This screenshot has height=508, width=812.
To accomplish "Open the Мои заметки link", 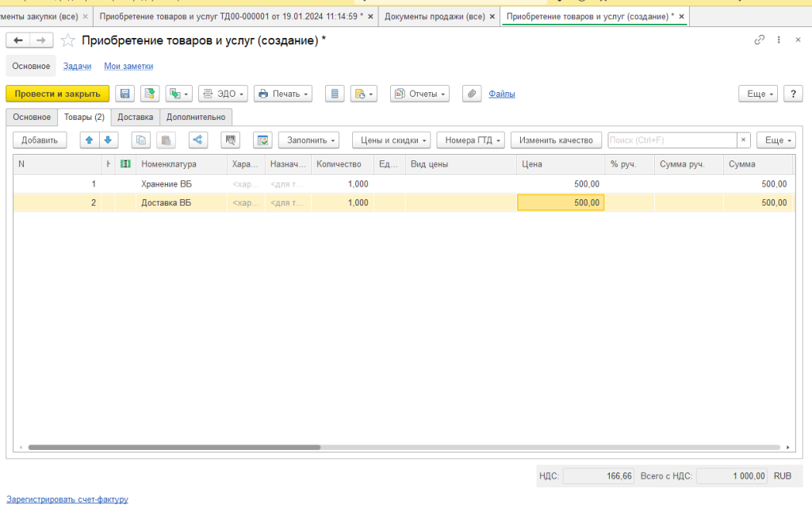I will click(128, 67).
